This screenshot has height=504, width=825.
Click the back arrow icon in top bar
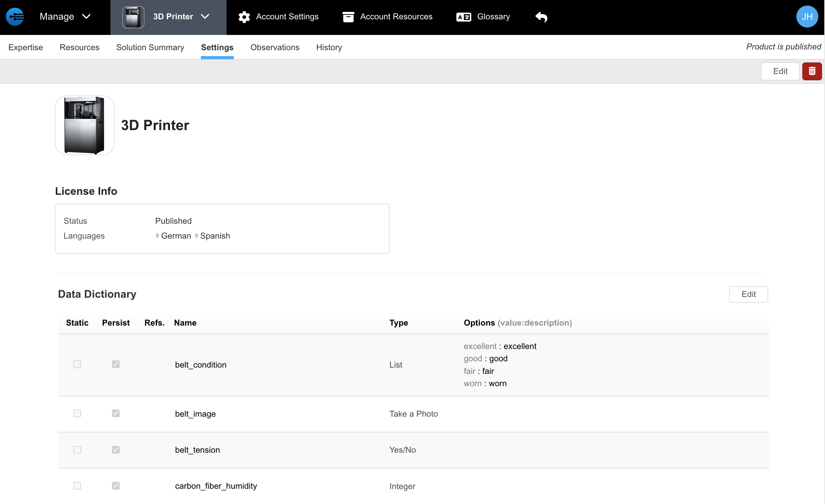[541, 17]
